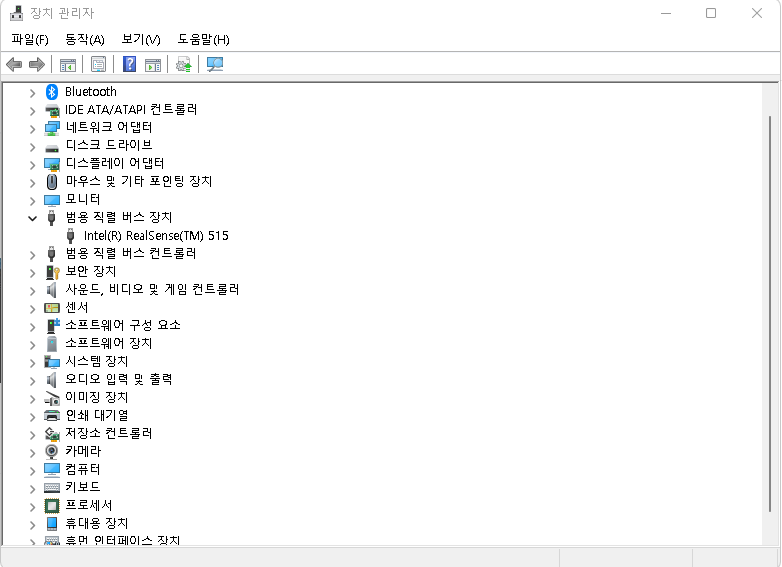Click the 디스크 드라이브 icon
This screenshot has height=567, width=782.
tap(52, 148)
